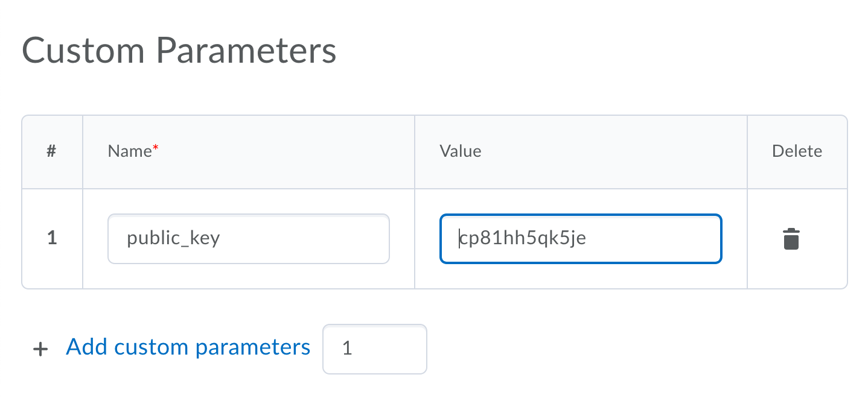Click the # column header

click(x=52, y=151)
